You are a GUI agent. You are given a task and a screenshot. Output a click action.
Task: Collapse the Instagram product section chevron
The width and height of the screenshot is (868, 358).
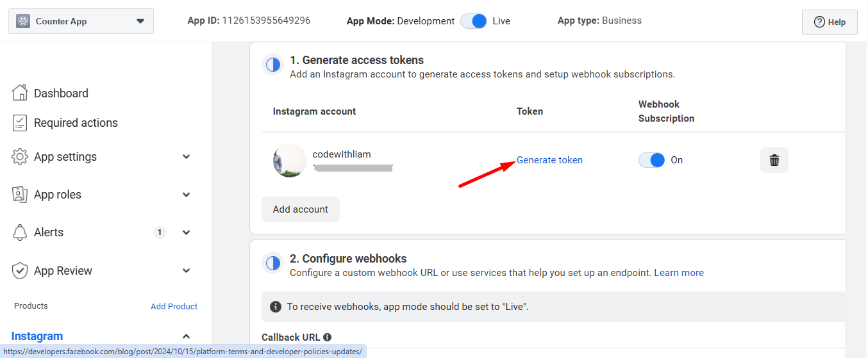tap(187, 336)
